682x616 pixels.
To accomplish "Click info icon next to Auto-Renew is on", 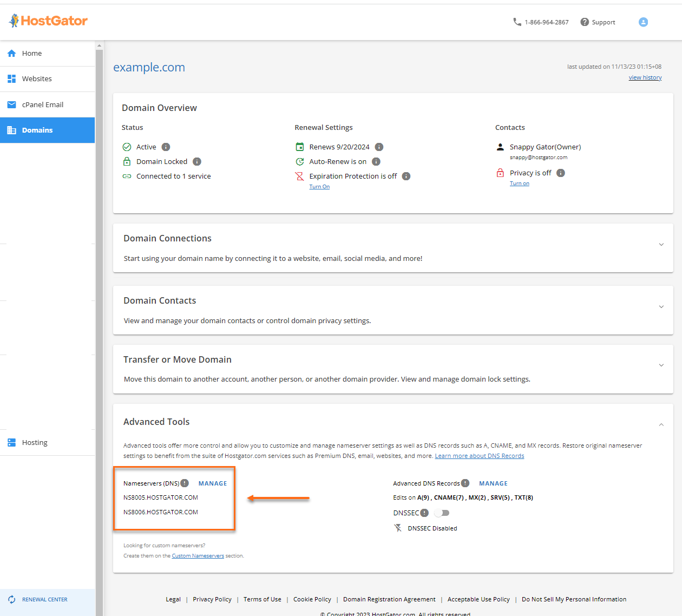I will [376, 162].
